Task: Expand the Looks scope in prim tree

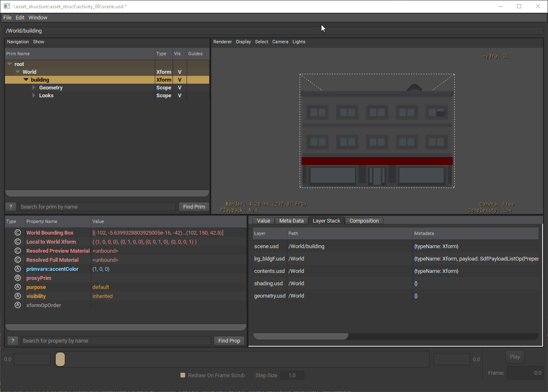Action: coord(34,96)
